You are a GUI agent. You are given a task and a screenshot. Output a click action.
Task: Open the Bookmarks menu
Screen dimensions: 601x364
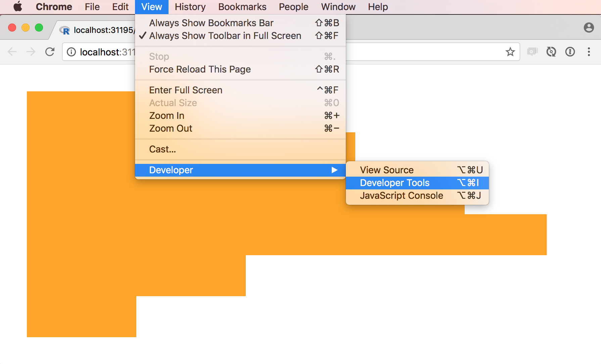pos(242,7)
